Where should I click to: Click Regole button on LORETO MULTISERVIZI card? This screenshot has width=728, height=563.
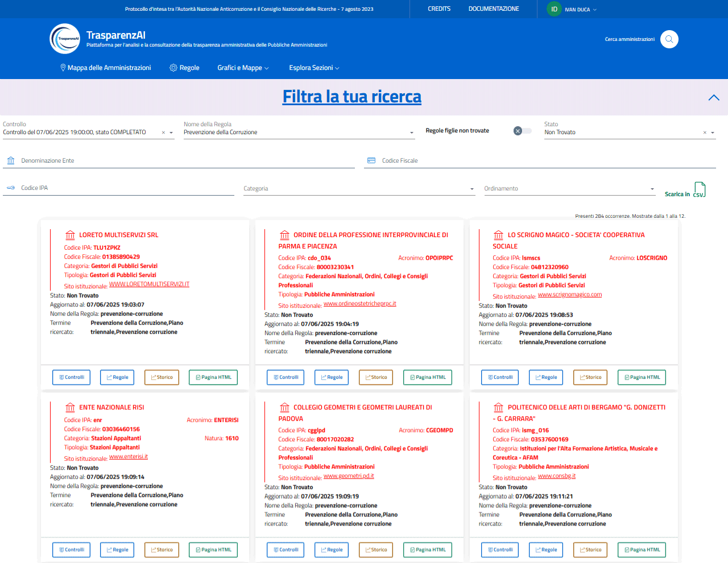(x=117, y=378)
